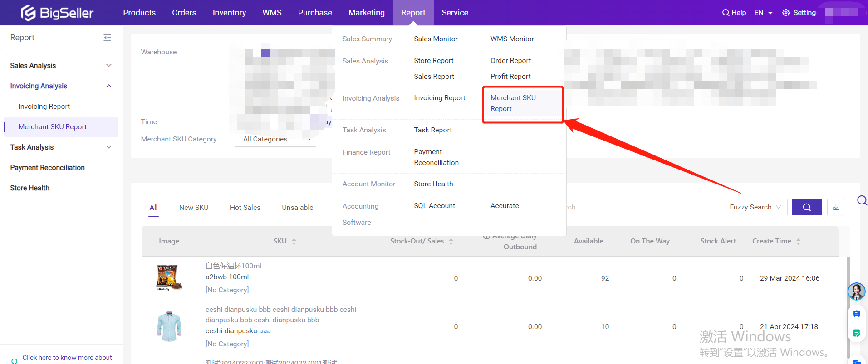Open the customer service agent avatar

pos(856,291)
